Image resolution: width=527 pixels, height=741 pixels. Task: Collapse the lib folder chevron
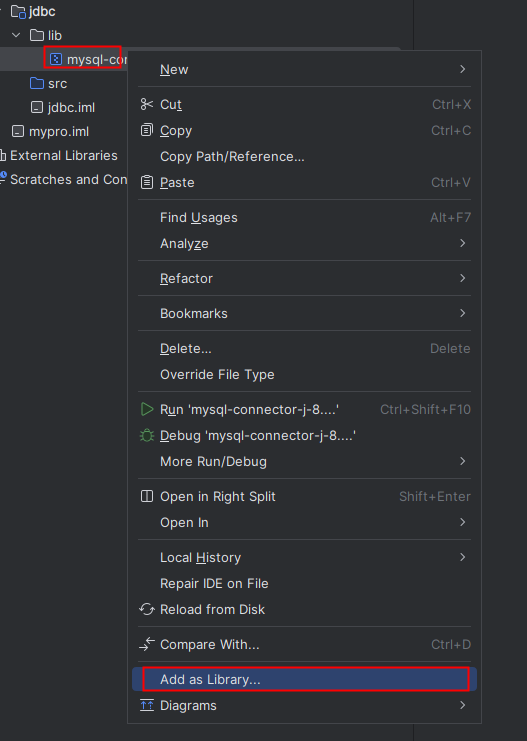click(x=16, y=35)
